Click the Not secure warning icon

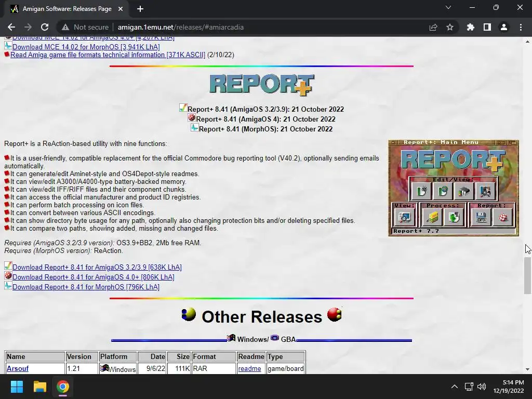65,27
